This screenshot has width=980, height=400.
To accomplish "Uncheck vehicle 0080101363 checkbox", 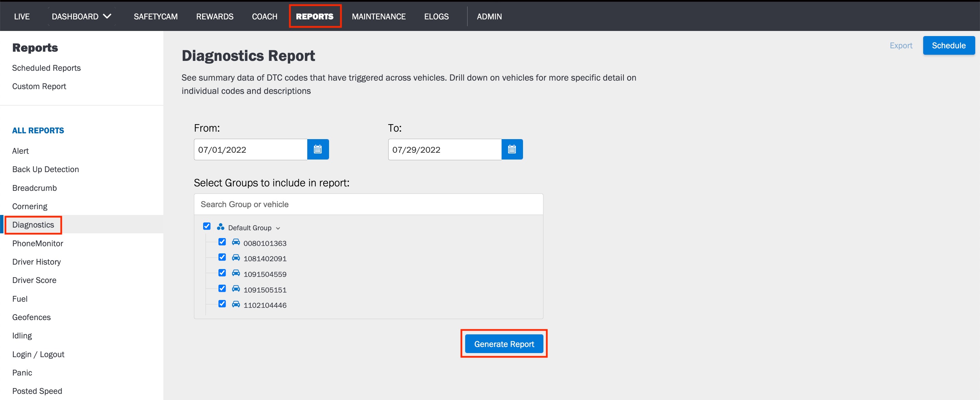I will coord(222,242).
